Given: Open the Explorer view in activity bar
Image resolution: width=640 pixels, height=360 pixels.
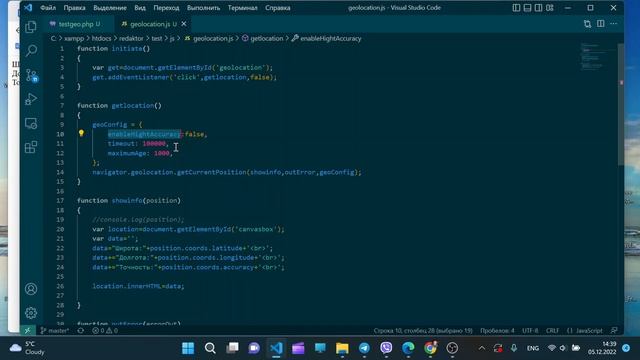Looking at the screenshot, I should point(31,27).
